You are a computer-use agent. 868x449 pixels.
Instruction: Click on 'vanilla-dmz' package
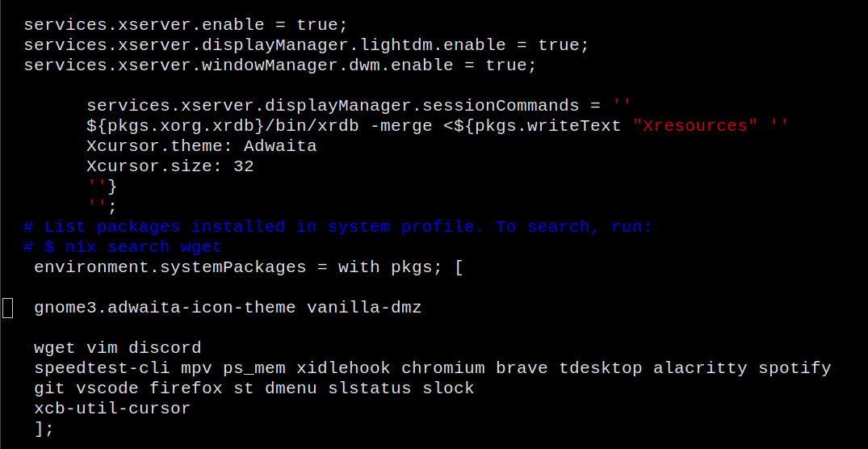point(364,308)
